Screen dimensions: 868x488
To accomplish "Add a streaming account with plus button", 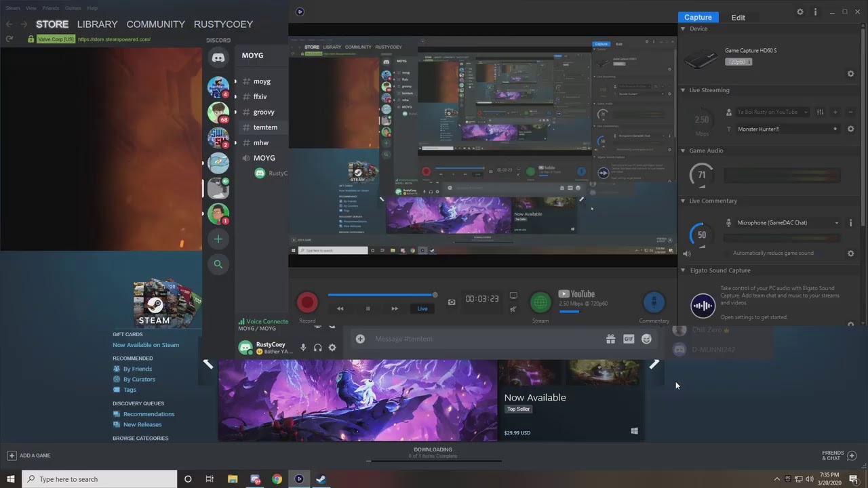I will coord(835,113).
